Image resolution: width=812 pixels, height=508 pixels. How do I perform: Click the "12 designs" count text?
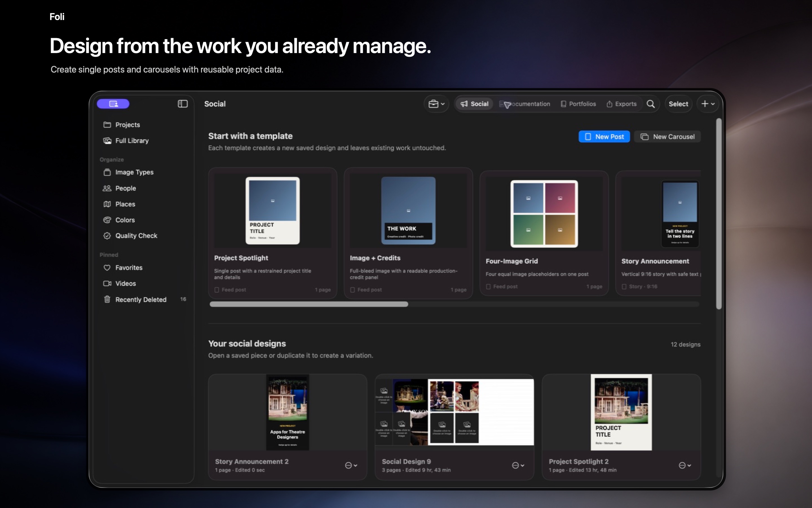[685, 344]
